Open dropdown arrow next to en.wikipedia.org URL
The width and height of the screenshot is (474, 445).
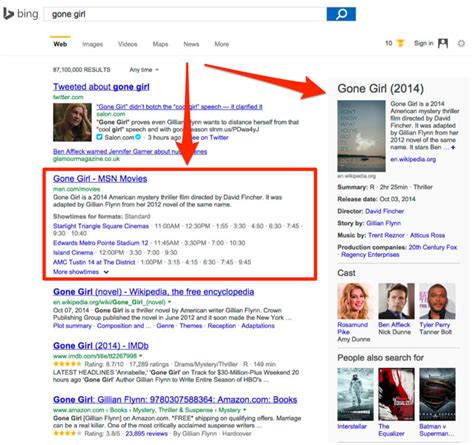(x=170, y=302)
